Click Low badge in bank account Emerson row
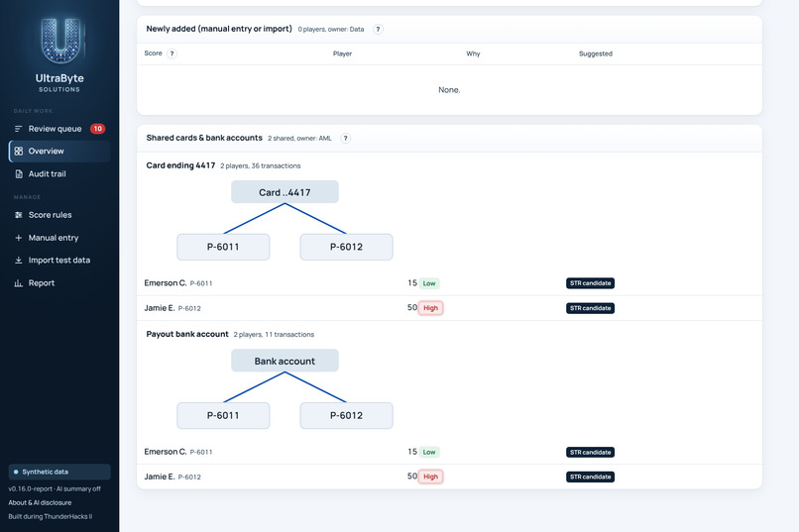The width and height of the screenshot is (799, 532). click(429, 452)
